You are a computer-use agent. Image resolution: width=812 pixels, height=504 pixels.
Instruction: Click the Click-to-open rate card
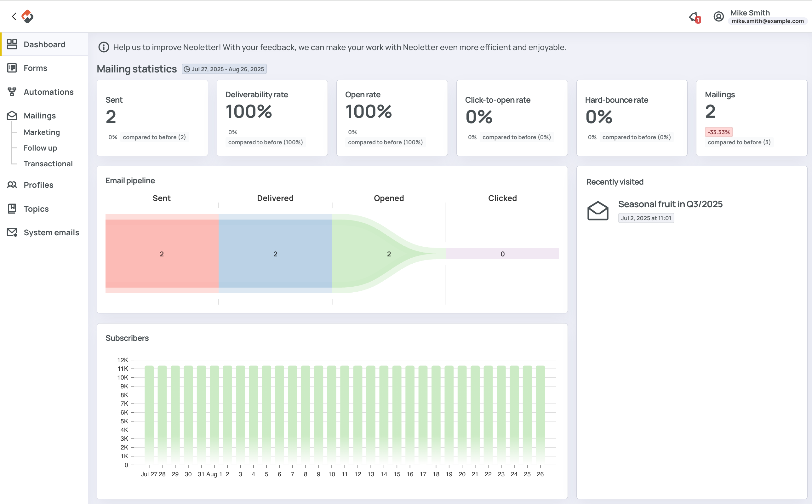tap(512, 118)
